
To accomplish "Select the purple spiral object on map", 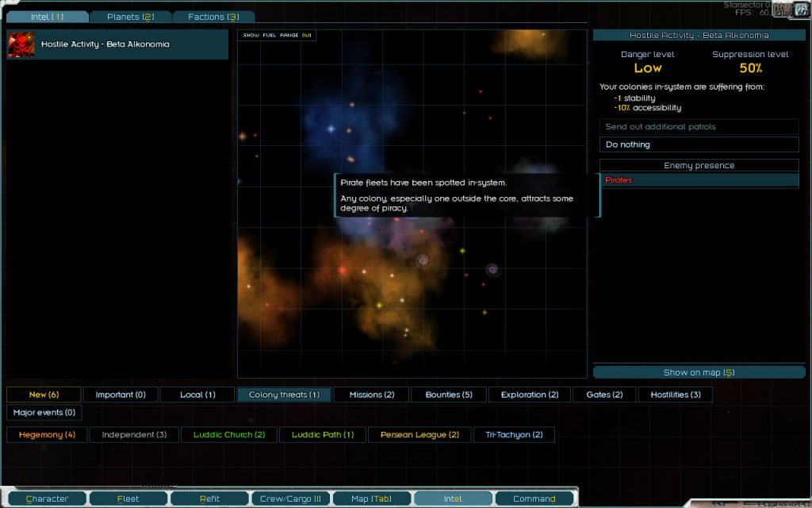I will (492, 270).
